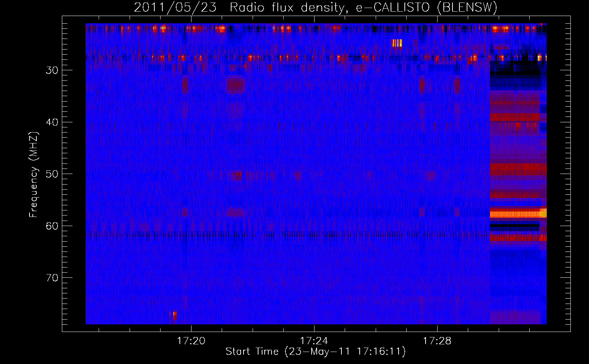Click the 17:20 time tick label
The image size is (589, 364).
tap(191, 341)
